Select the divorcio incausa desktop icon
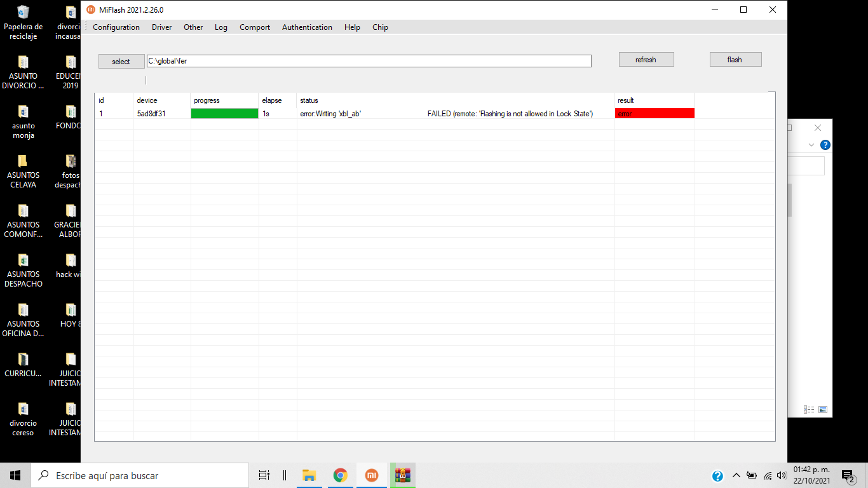This screenshot has width=868, height=488. (x=69, y=22)
